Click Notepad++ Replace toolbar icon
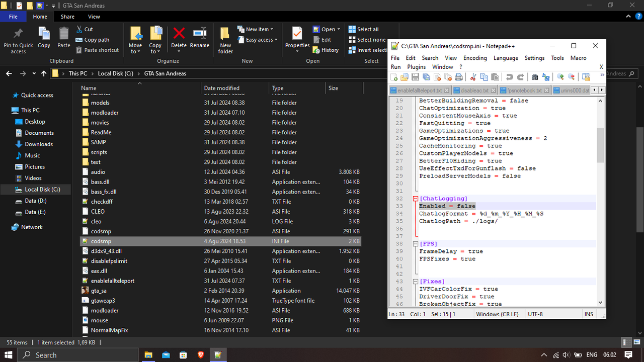 coord(546,77)
